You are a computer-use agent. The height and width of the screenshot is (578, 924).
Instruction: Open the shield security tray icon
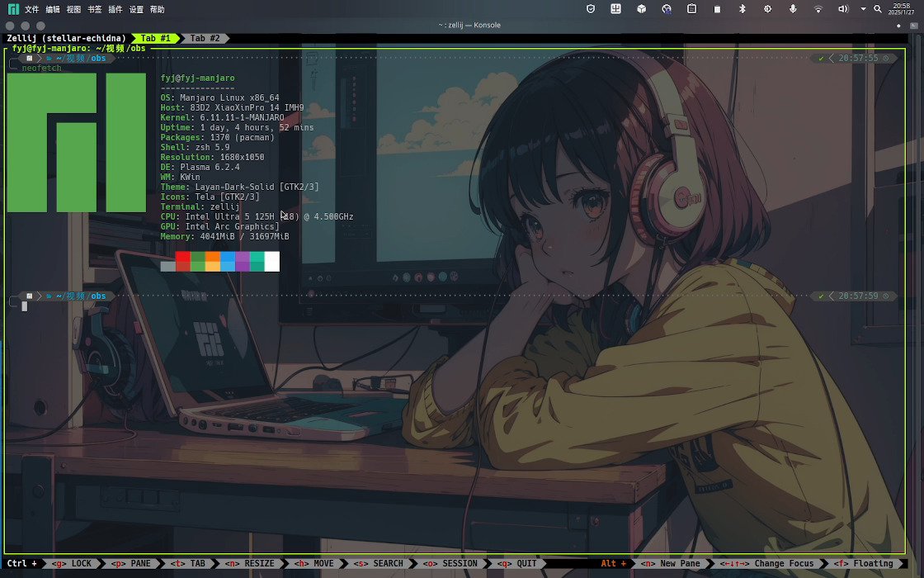(591, 9)
